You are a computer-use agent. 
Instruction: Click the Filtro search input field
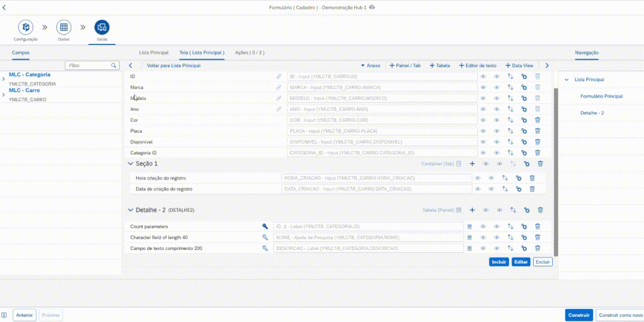(88, 66)
